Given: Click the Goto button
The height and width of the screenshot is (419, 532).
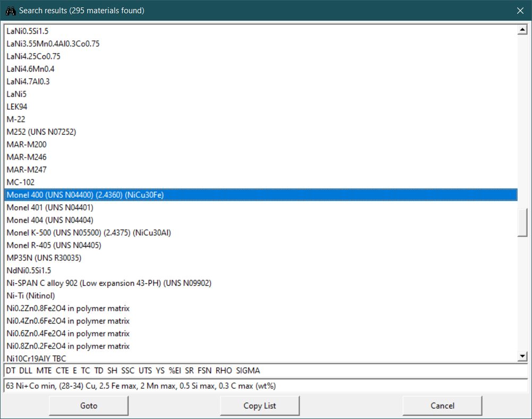Looking at the screenshot, I should point(89,406).
